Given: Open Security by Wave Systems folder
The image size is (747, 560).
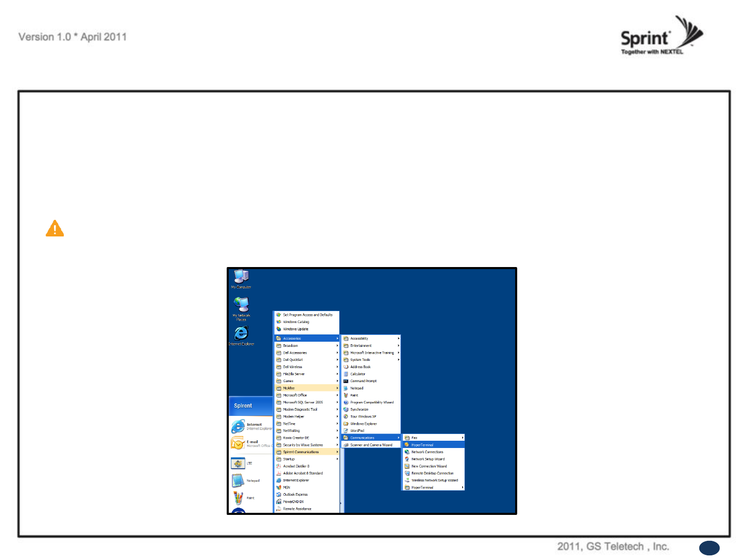Looking at the screenshot, I should click(307, 445).
